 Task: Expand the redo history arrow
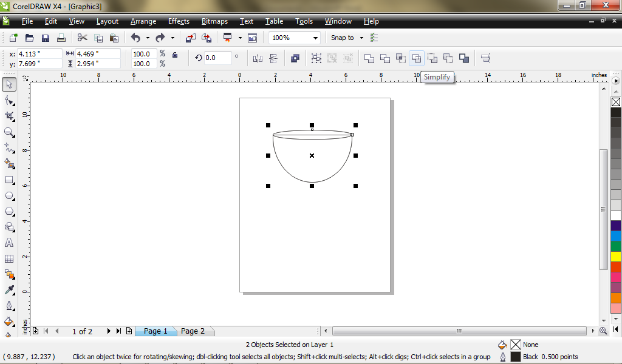point(173,38)
